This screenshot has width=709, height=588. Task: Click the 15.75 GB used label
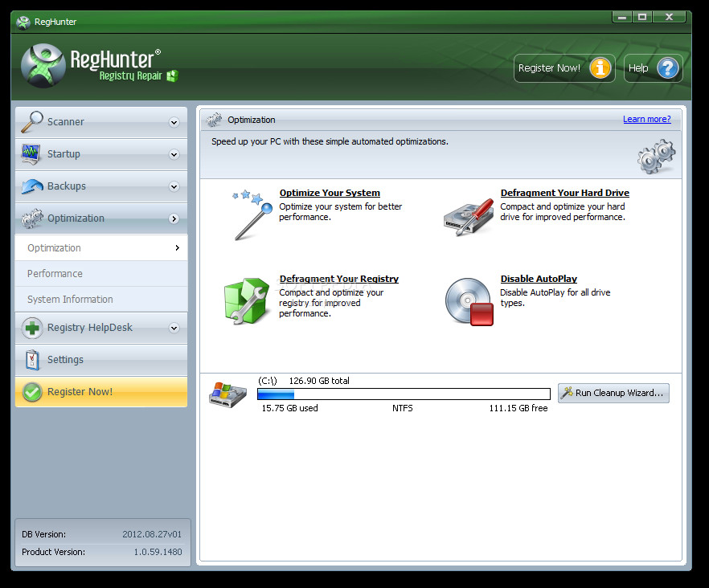(289, 408)
